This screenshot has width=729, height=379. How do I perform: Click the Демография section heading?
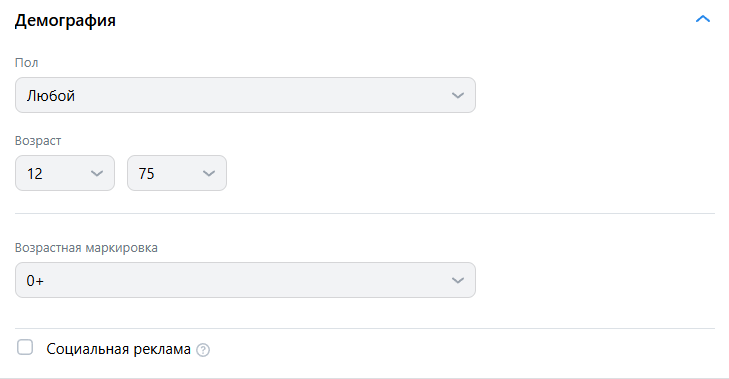coord(65,20)
